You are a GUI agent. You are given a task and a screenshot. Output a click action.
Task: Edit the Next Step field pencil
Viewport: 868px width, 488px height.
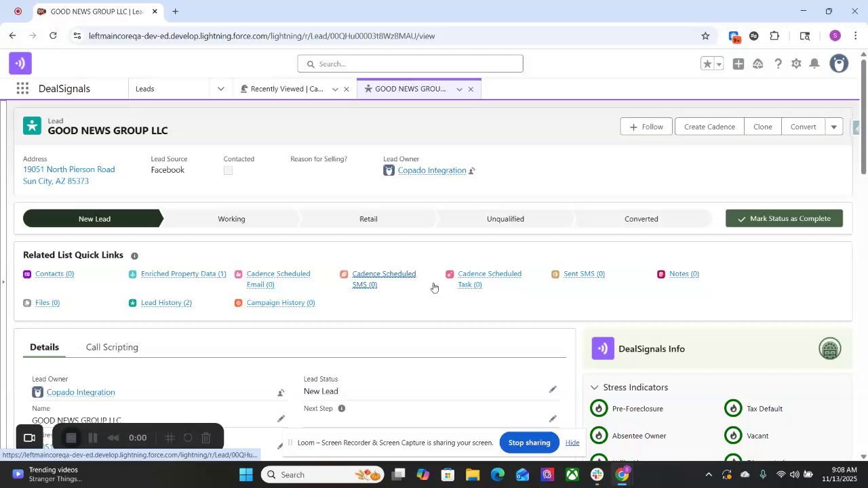553,419
